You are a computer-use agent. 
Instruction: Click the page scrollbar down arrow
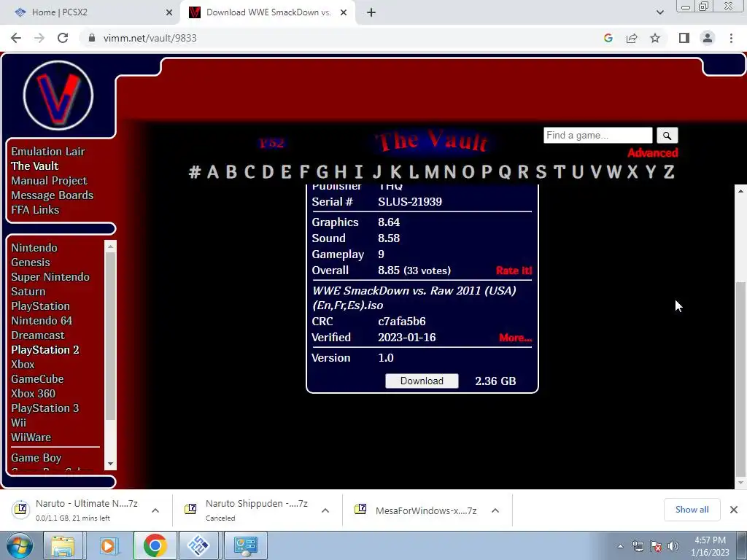(740, 483)
